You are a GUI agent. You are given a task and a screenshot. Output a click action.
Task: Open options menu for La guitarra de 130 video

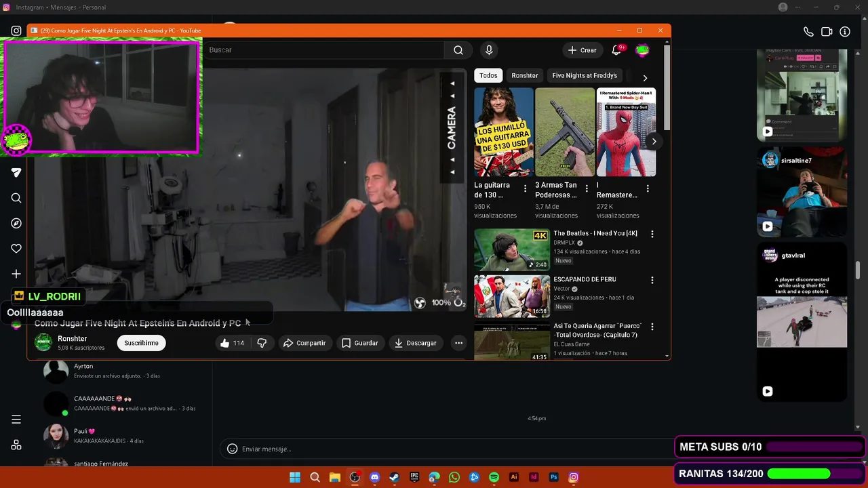click(525, 188)
